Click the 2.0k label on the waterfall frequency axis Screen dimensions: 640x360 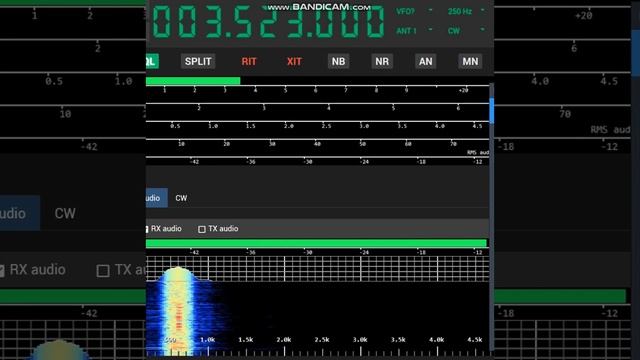click(284, 340)
